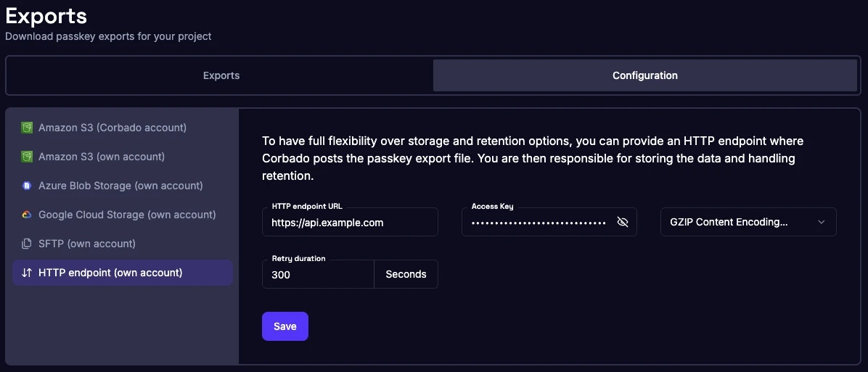
Task: Click the HTTP endpoint arrows icon
Action: coord(27,273)
